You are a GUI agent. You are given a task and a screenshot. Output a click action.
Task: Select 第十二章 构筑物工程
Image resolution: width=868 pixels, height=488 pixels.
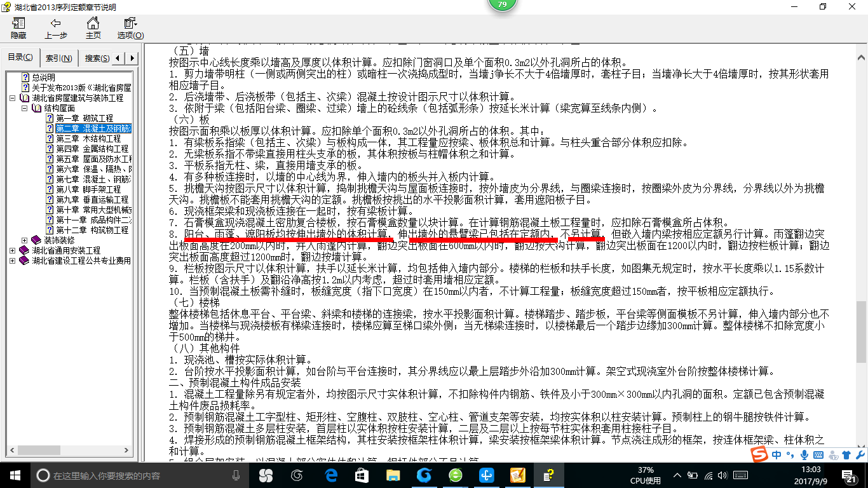point(92,230)
